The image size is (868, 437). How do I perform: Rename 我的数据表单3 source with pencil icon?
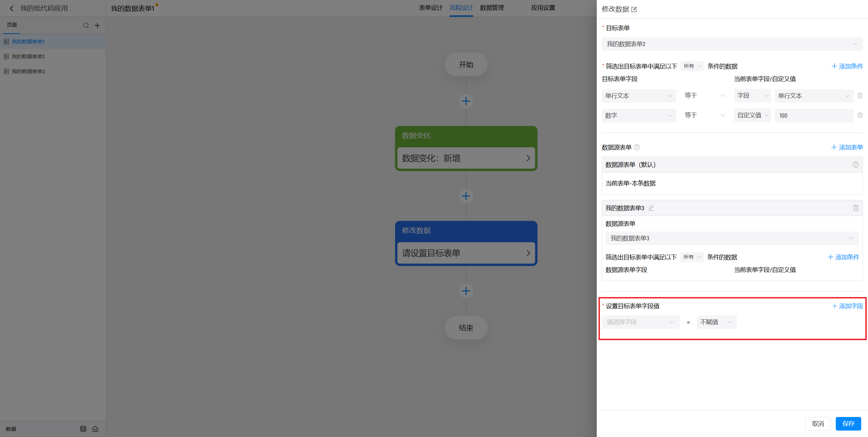tap(651, 208)
